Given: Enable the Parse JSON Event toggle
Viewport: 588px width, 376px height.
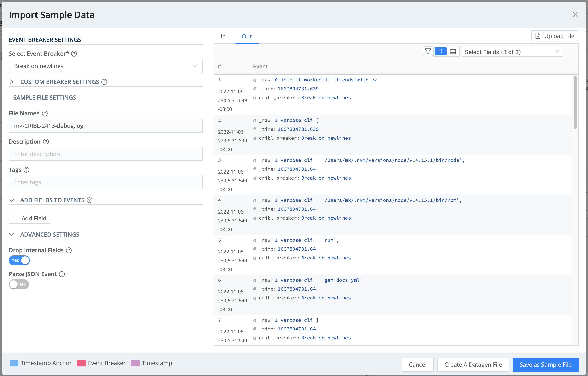Looking at the screenshot, I should pyautogui.click(x=19, y=284).
